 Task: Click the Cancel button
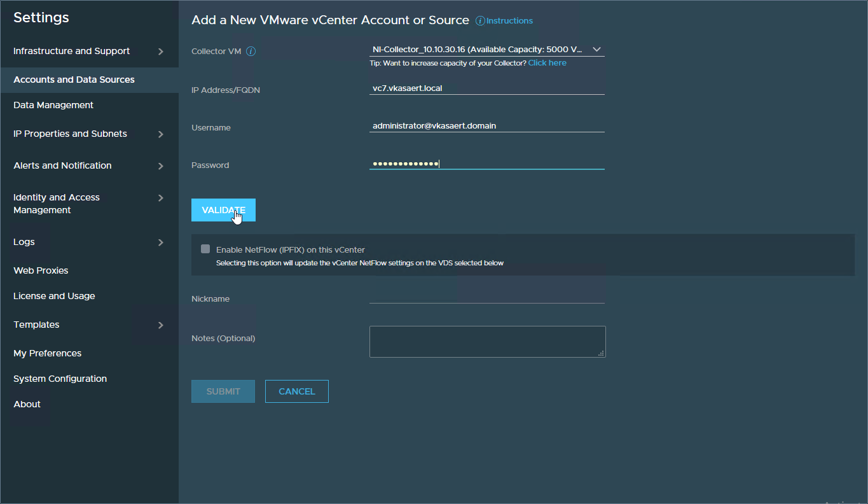click(296, 391)
